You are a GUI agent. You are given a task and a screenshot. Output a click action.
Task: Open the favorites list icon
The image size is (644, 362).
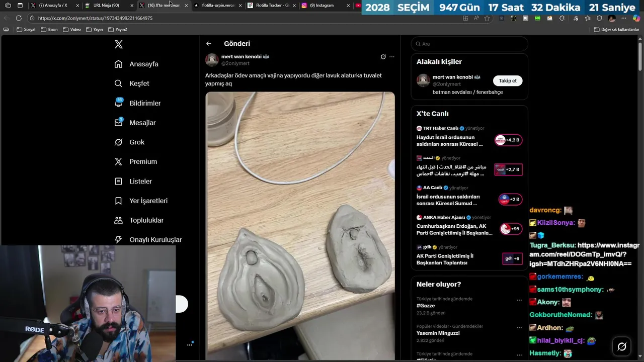click(587, 18)
